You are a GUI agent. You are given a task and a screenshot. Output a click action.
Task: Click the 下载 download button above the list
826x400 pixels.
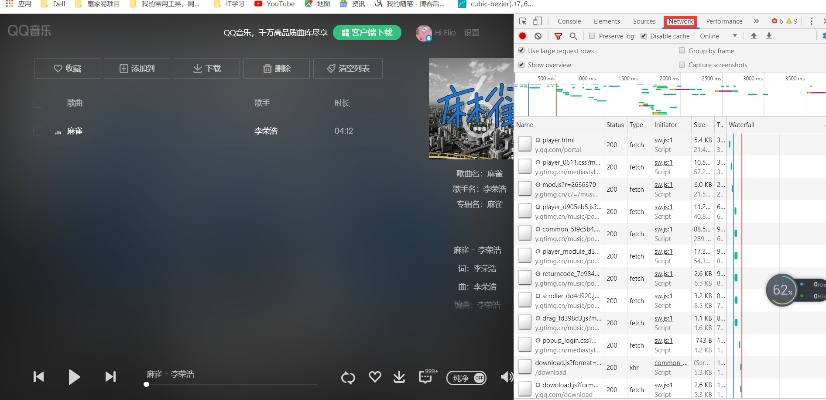point(206,69)
